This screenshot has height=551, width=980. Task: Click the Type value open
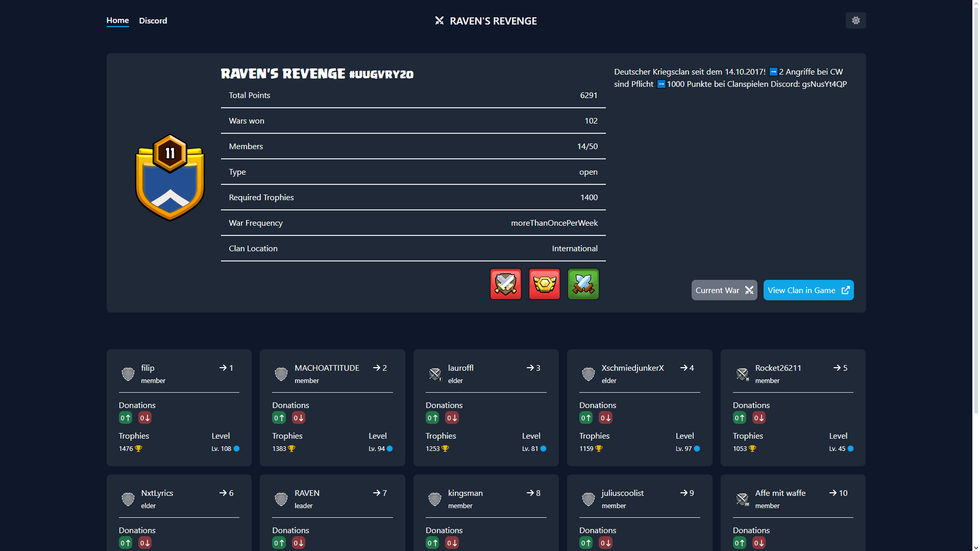pyautogui.click(x=588, y=172)
